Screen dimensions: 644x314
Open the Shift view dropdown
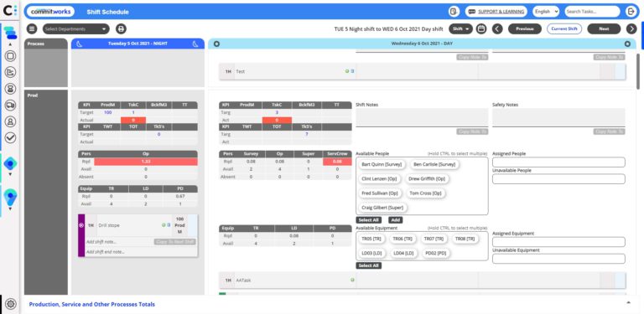(x=461, y=29)
